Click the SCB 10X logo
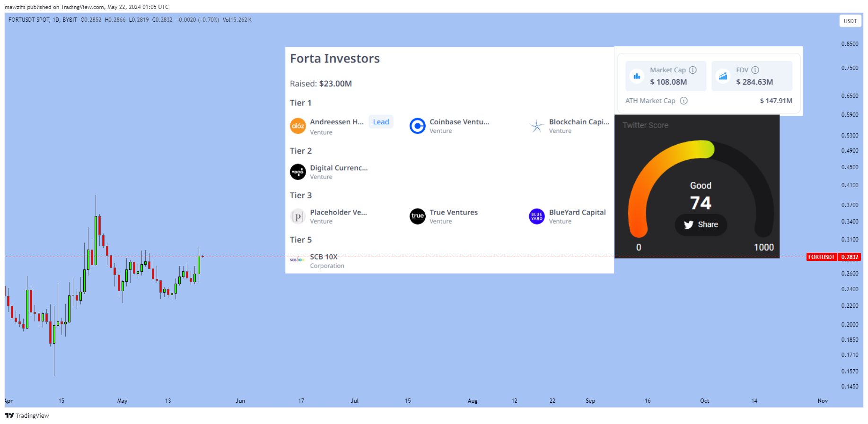Screen dimensions: 868x424 pos(298,260)
